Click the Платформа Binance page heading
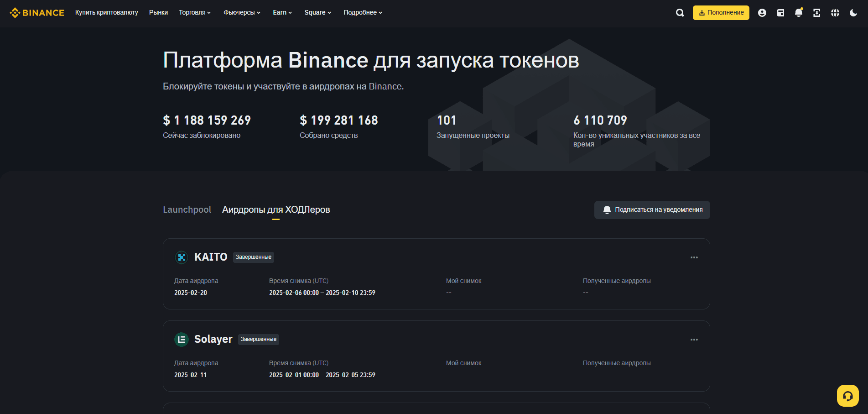868x414 pixels. coord(371,61)
